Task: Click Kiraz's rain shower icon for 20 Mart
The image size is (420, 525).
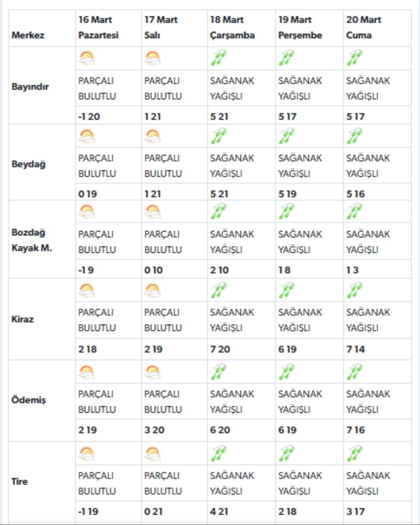Action: coord(354,290)
